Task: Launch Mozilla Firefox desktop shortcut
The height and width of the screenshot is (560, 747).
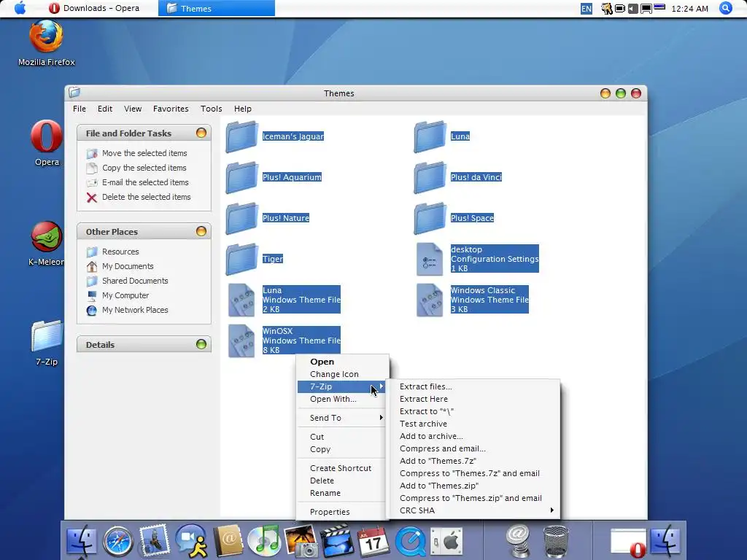Action: tap(46, 36)
